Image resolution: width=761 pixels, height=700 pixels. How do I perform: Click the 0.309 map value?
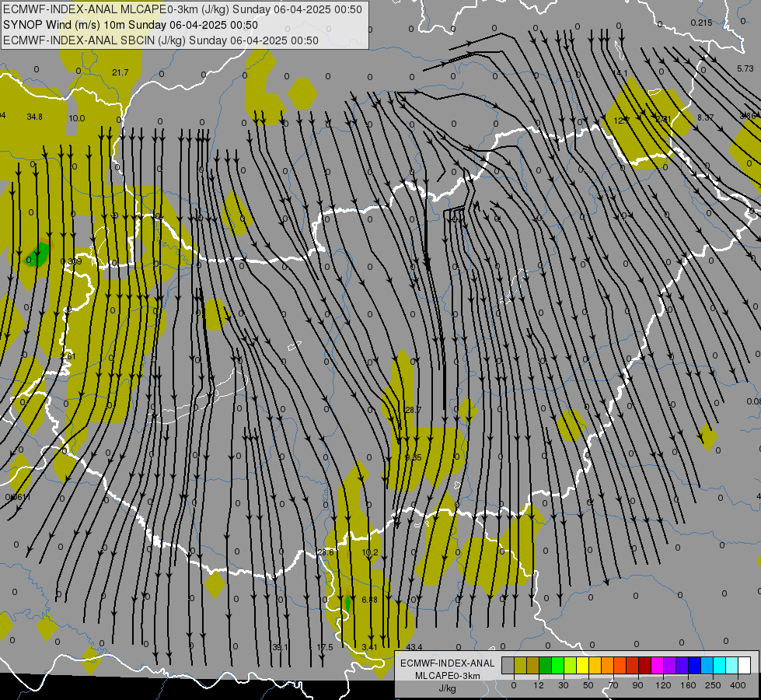click(x=72, y=261)
